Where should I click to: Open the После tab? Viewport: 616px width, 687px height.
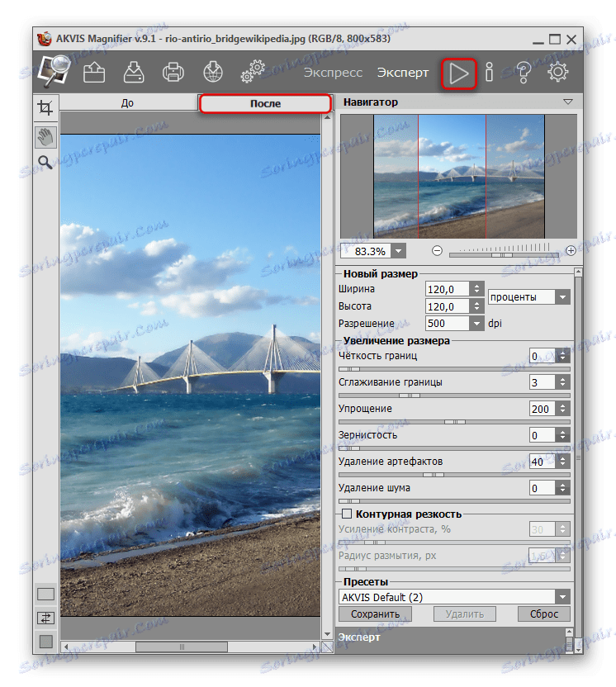point(265,104)
